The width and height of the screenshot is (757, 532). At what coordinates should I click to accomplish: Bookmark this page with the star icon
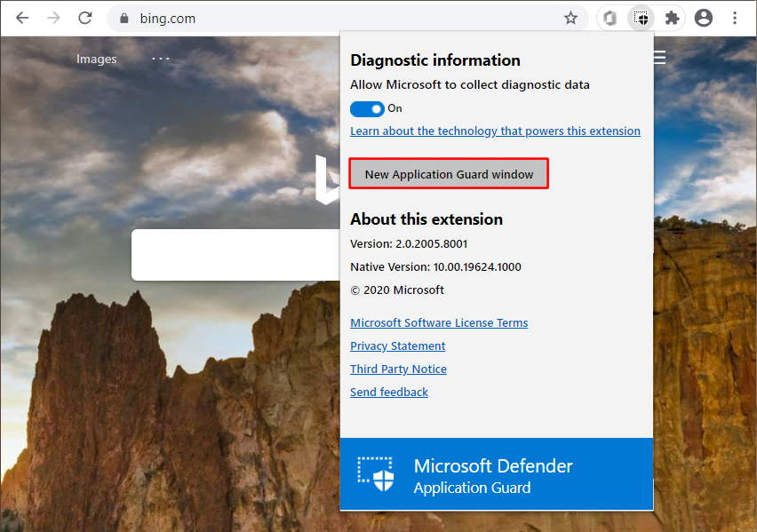click(570, 18)
